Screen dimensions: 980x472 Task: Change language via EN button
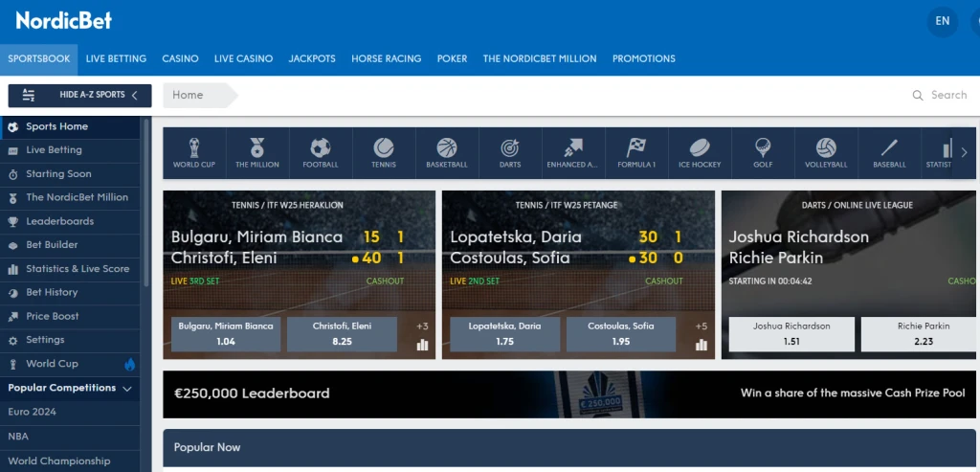(943, 22)
